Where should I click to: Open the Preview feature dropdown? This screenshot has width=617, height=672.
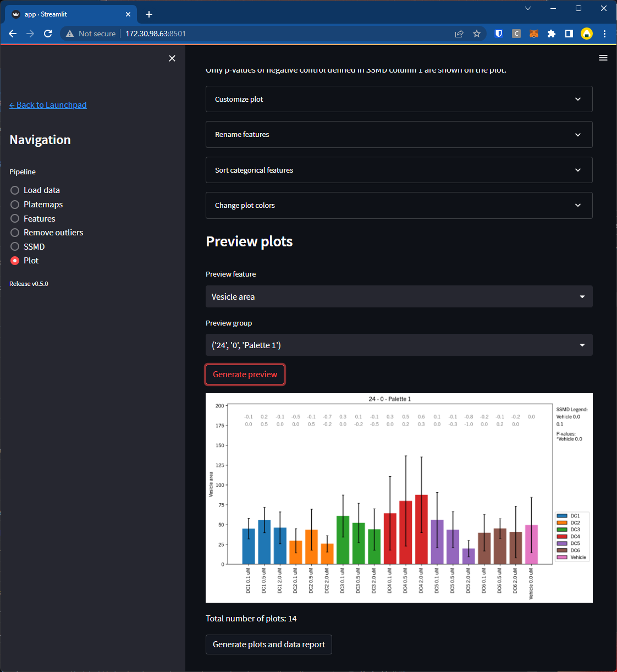[x=399, y=296]
